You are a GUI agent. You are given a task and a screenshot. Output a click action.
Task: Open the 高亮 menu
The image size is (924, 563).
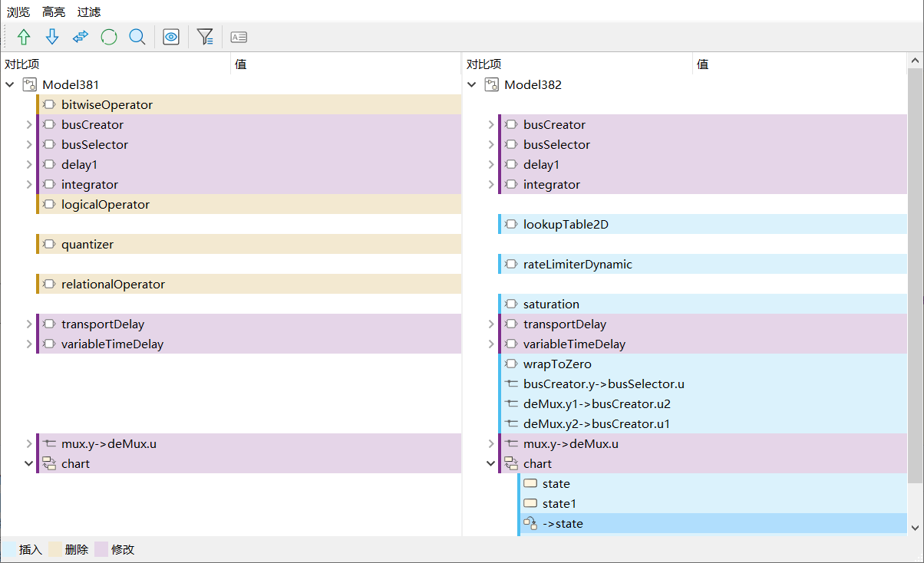[x=54, y=12]
